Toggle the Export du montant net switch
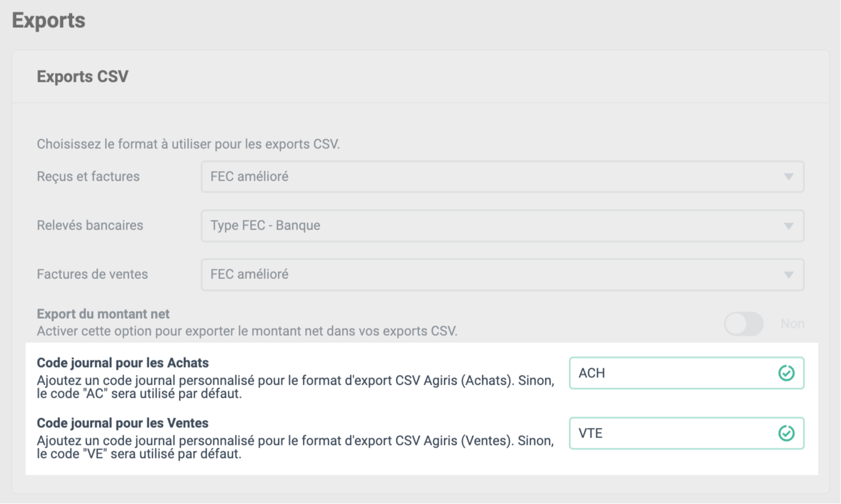This screenshot has width=841, height=504. click(x=744, y=324)
